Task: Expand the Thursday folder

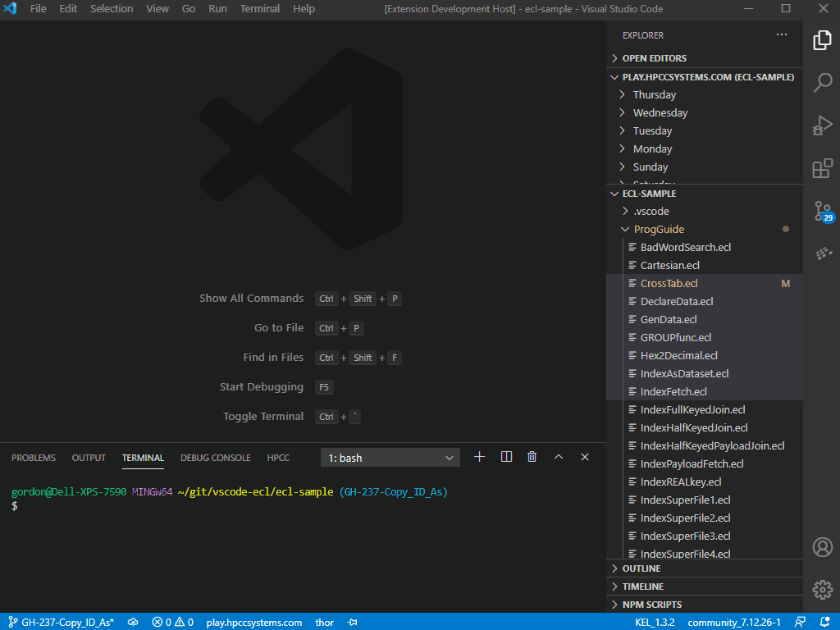Action: pyautogui.click(x=705, y=95)
